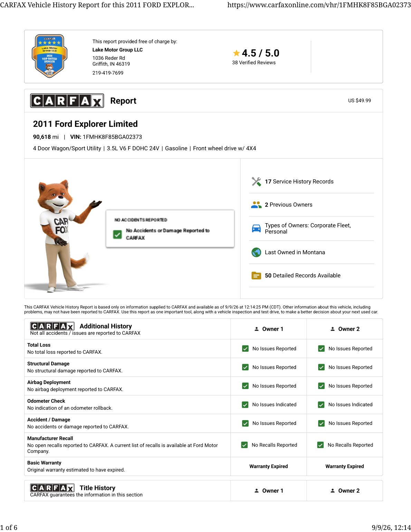Click the Additional History section heading
The image size is (411, 532).
tap(106, 326)
